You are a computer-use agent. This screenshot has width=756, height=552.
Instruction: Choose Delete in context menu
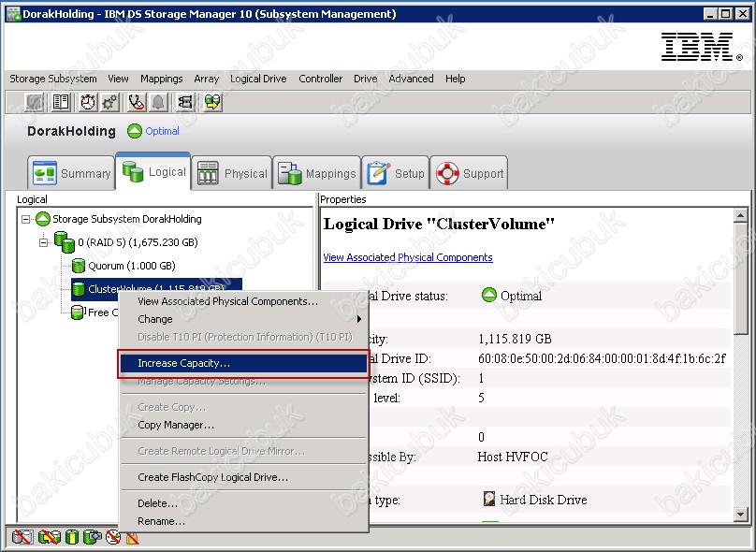click(x=243, y=503)
